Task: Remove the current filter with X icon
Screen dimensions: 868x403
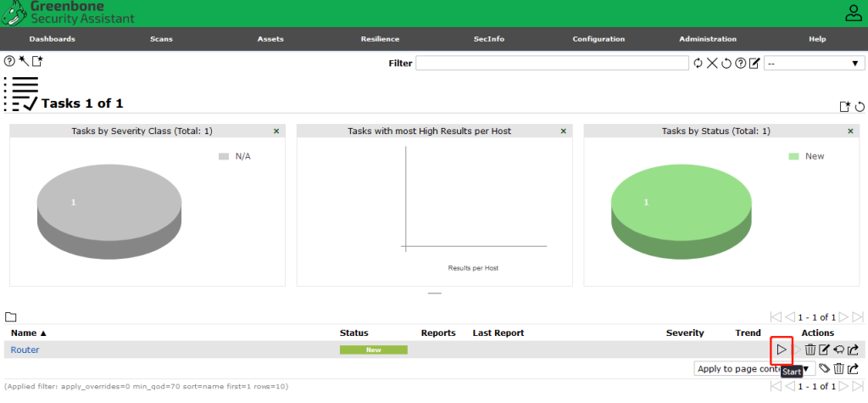Action: [712, 64]
